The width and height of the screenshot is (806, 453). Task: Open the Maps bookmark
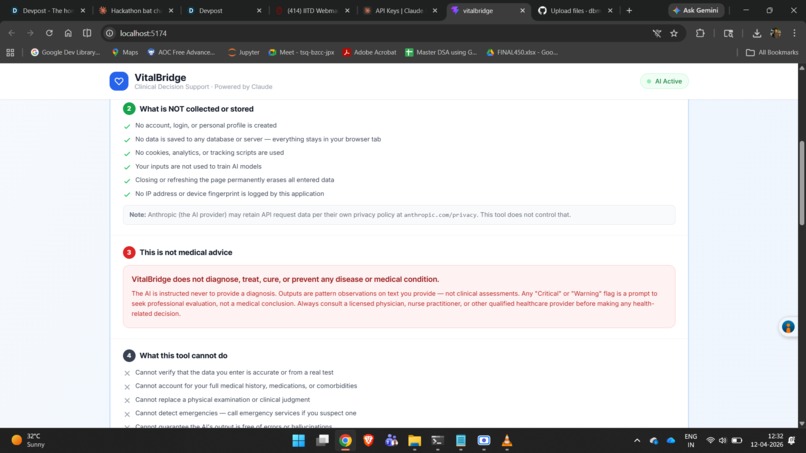[x=125, y=52]
